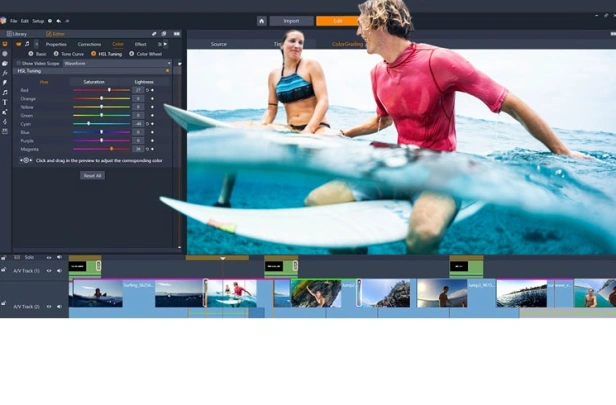This screenshot has height=405, width=616.
Task: Switch to the Corrections tab
Action: [x=89, y=44]
